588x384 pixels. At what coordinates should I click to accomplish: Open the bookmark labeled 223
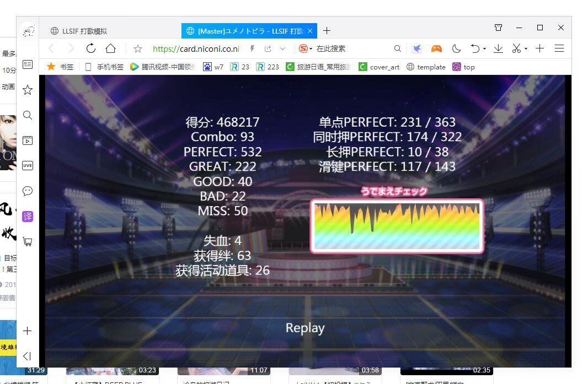tap(268, 67)
